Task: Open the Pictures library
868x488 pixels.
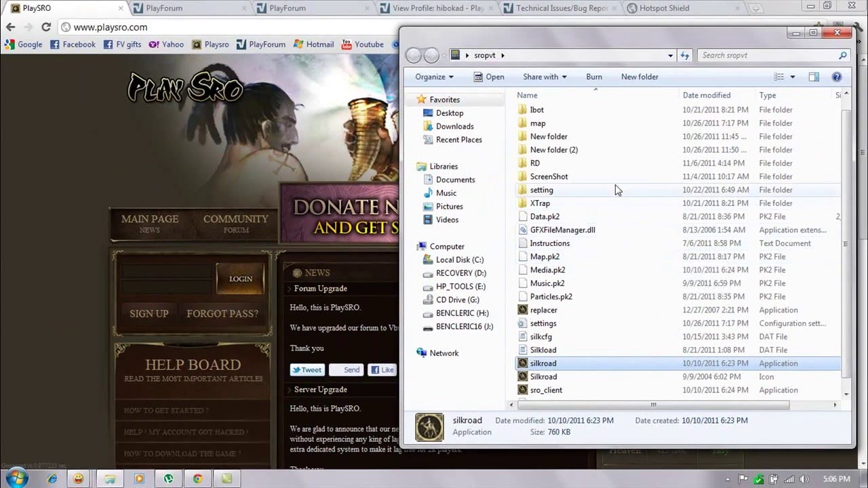Action: click(449, 207)
